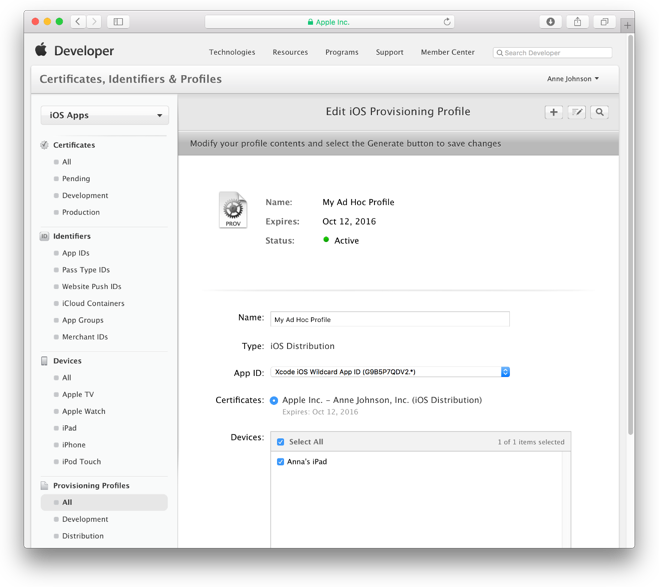Viewport: 659px width, 587px height.
Task: Open Safari downloads icon
Action: point(550,21)
